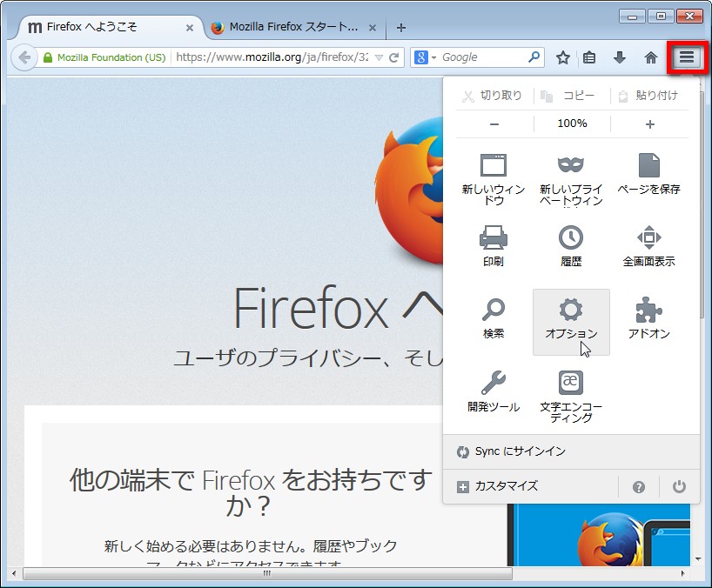712x588 pixels.
Task: Reload the page with refresh icon
Action: (394, 57)
